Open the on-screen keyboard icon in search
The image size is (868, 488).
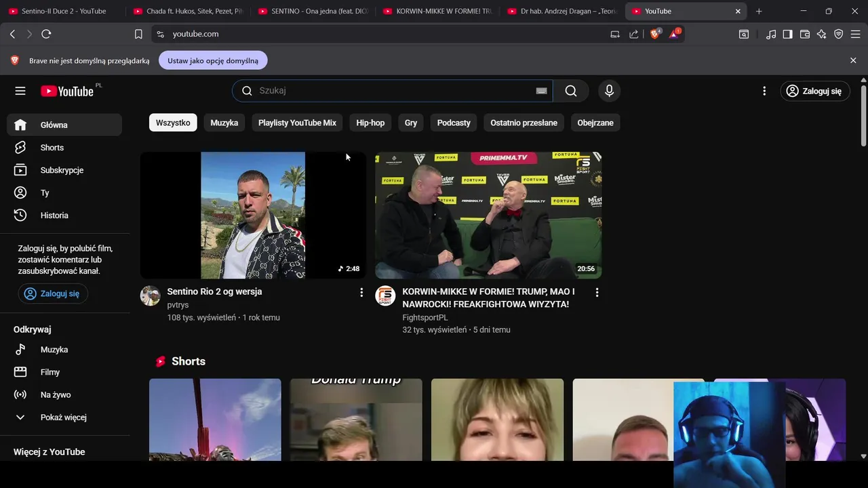(541, 91)
